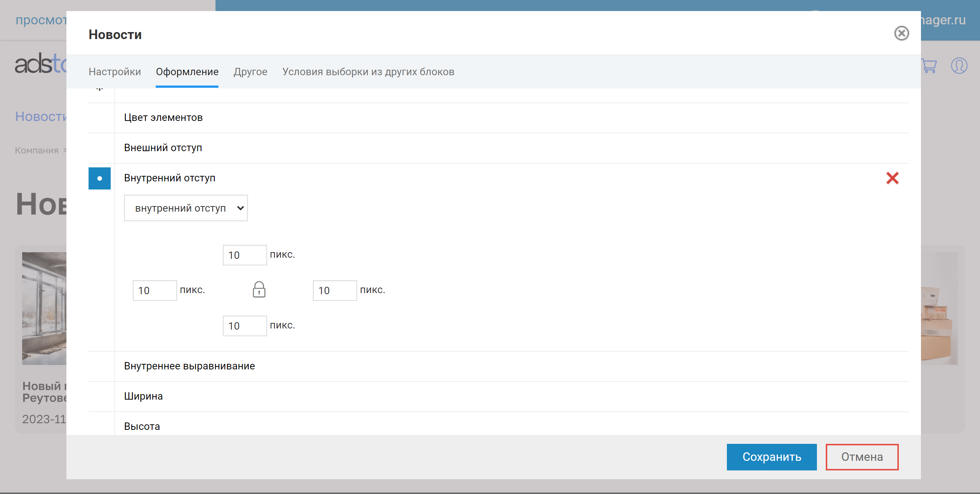Open the внутренний отступ dropdown

click(186, 208)
